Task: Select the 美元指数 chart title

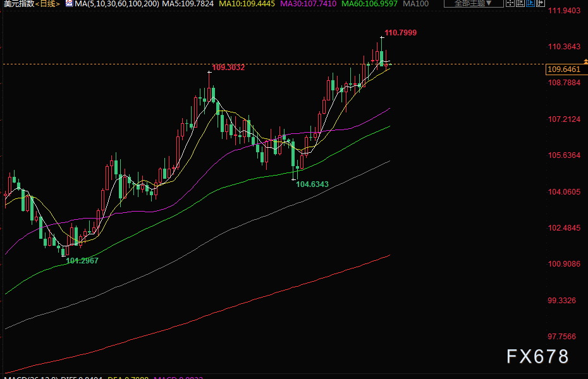Action: click(18, 4)
